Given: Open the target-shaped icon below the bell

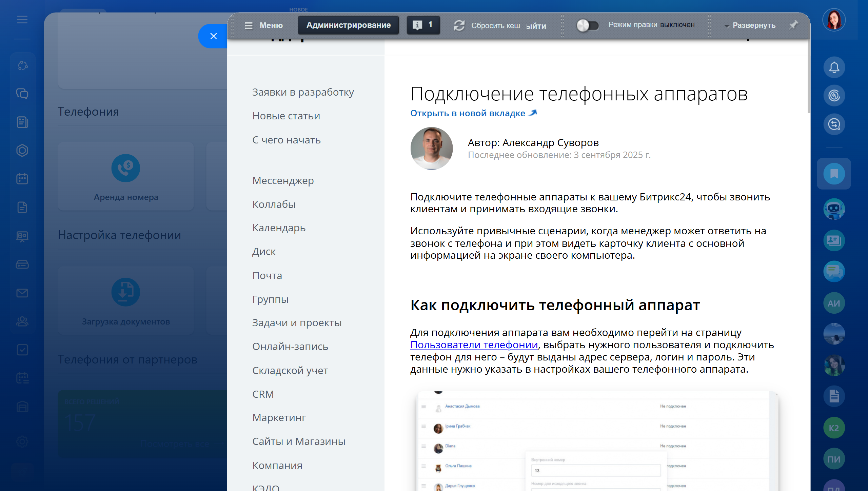Looking at the screenshot, I should pyautogui.click(x=834, y=96).
